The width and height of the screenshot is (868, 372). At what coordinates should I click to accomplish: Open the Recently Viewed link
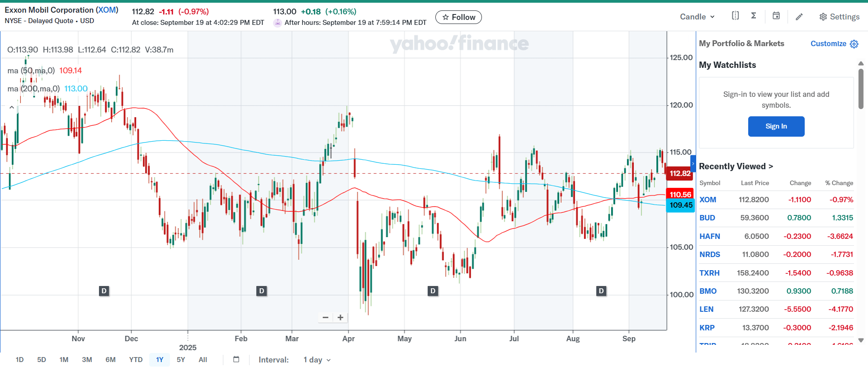point(736,166)
